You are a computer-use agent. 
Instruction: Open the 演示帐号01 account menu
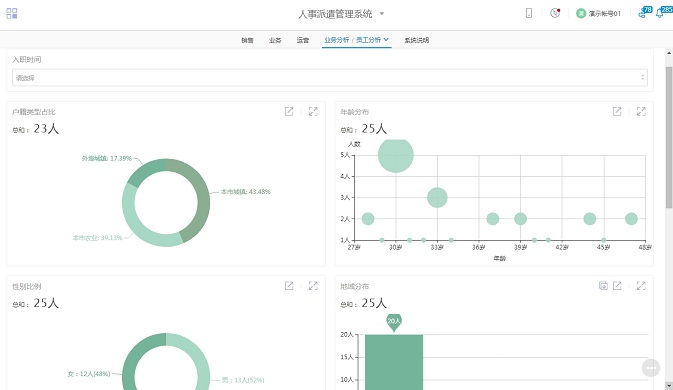point(598,14)
